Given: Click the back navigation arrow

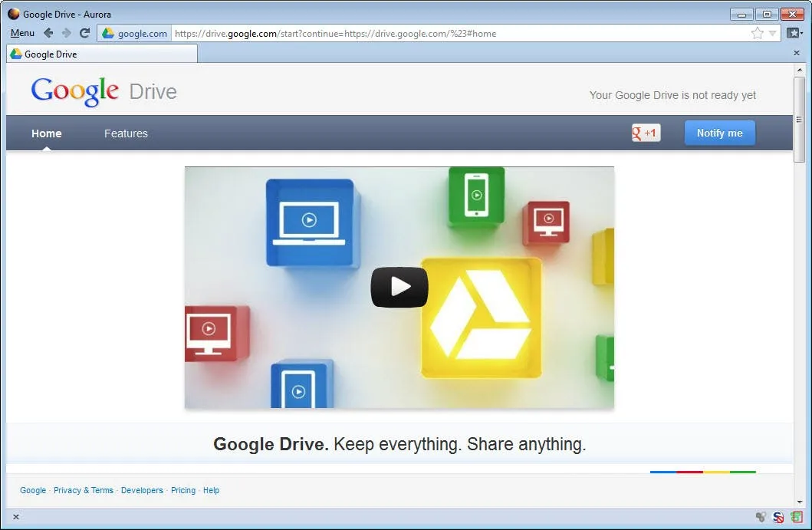Looking at the screenshot, I should (48, 33).
